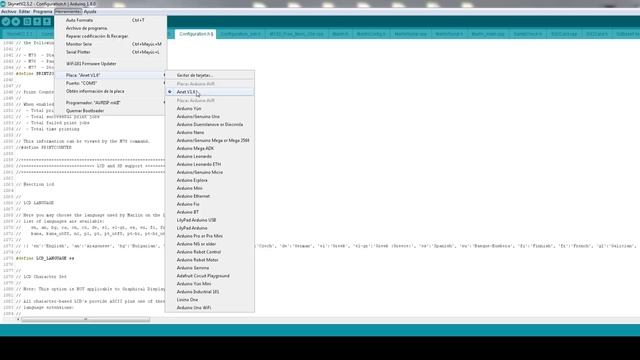Click Reparar codificación & Recargar
Viewport: 640px width, 360px height.
(111, 36)
